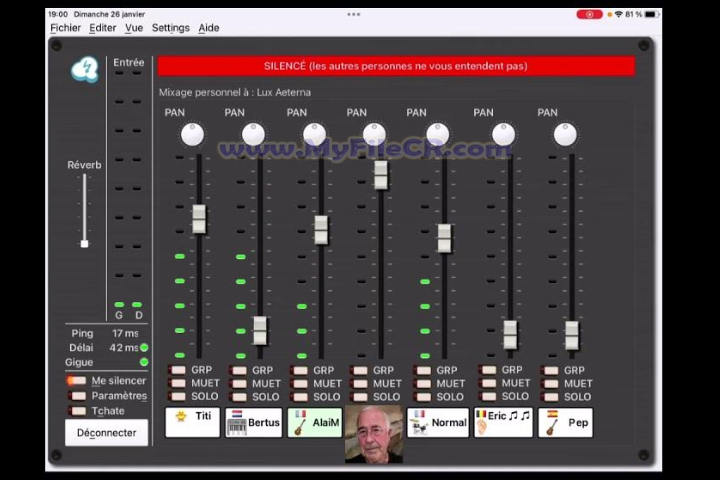Toggle GRP for the photo channel

(x=360, y=370)
